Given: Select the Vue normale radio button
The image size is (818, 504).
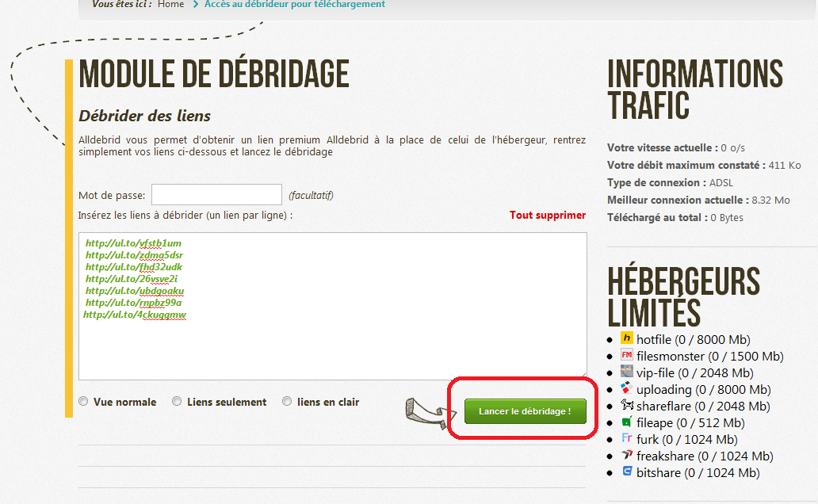Looking at the screenshot, I should click(x=83, y=401).
